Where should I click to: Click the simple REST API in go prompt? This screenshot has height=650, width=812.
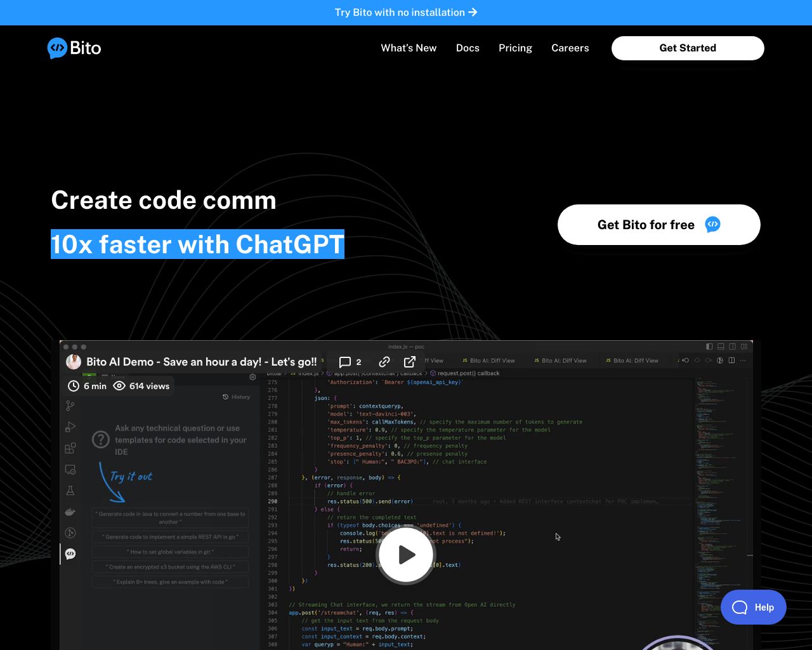tap(170, 537)
